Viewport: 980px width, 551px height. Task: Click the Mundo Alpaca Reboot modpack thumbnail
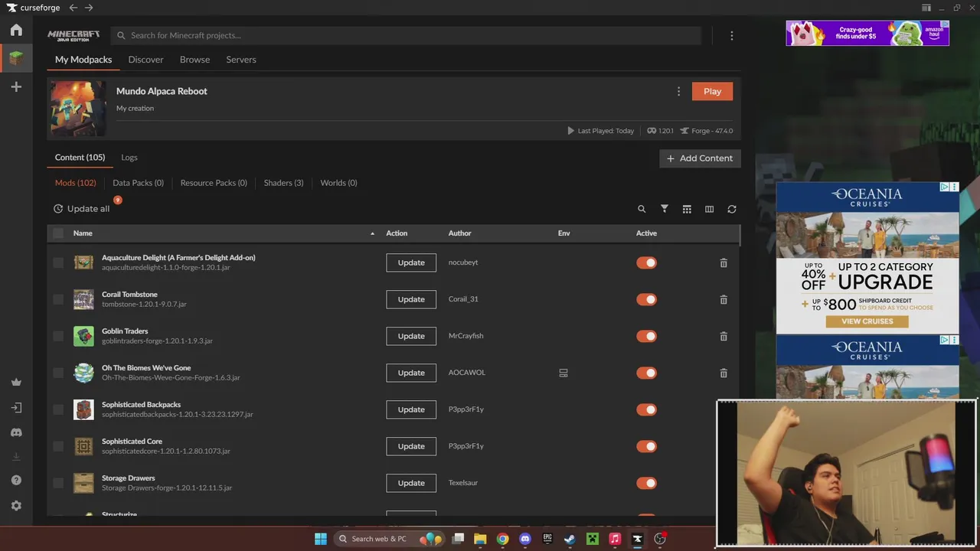click(78, 109)
